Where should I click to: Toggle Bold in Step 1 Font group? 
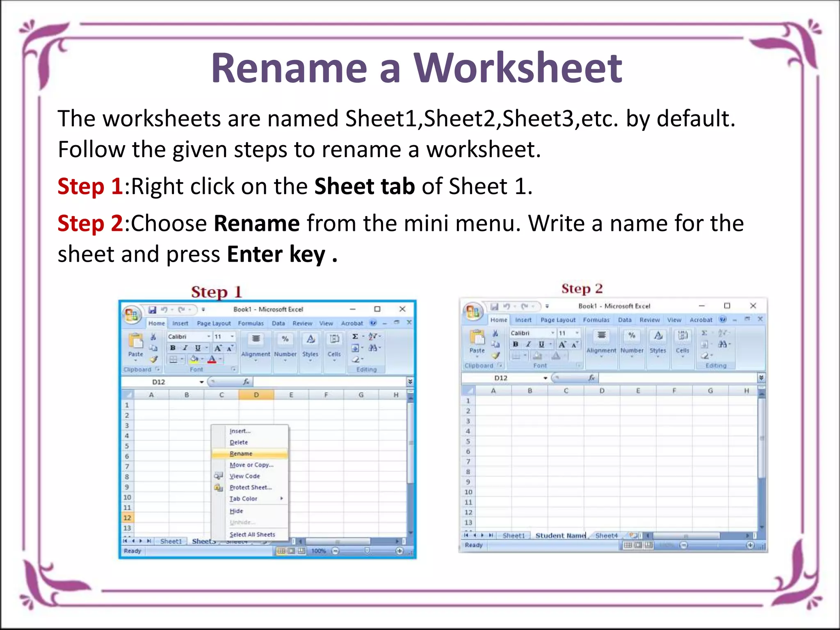point(173,348)
